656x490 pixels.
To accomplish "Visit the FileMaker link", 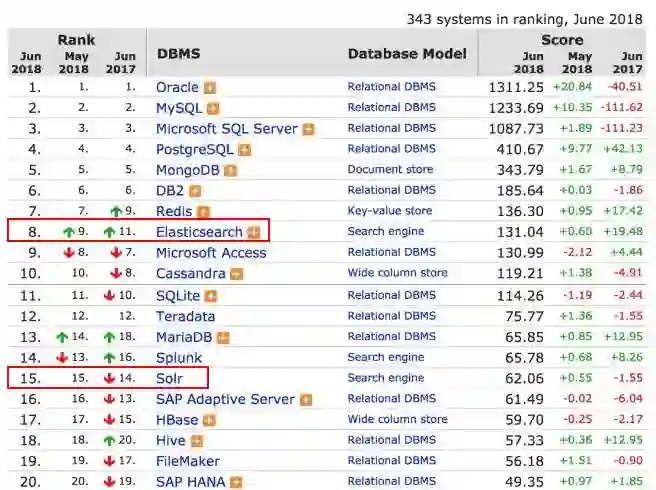I will click(188, 461).
